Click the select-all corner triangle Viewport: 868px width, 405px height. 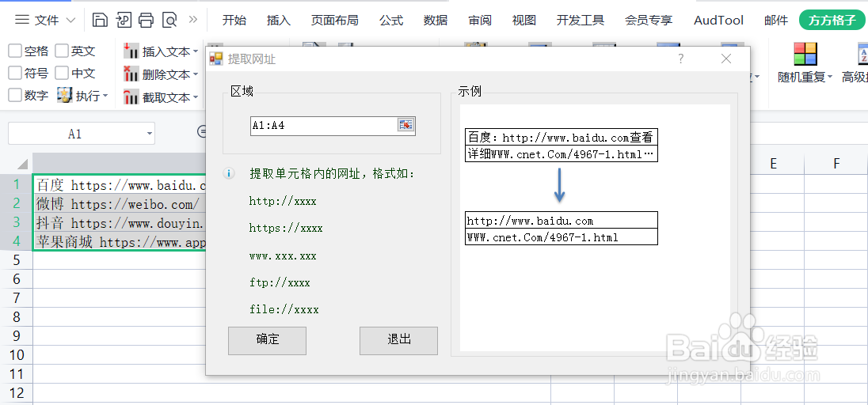click(x=22, y=164)
